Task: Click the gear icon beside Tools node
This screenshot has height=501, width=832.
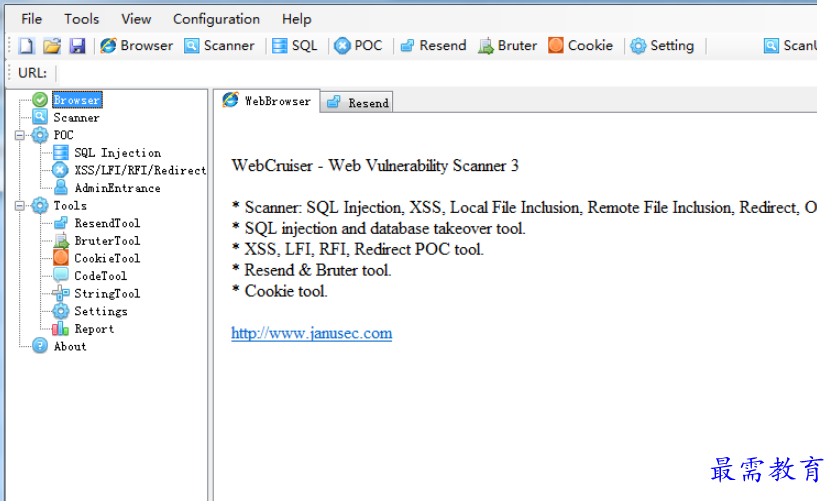Action: [40, 205]
